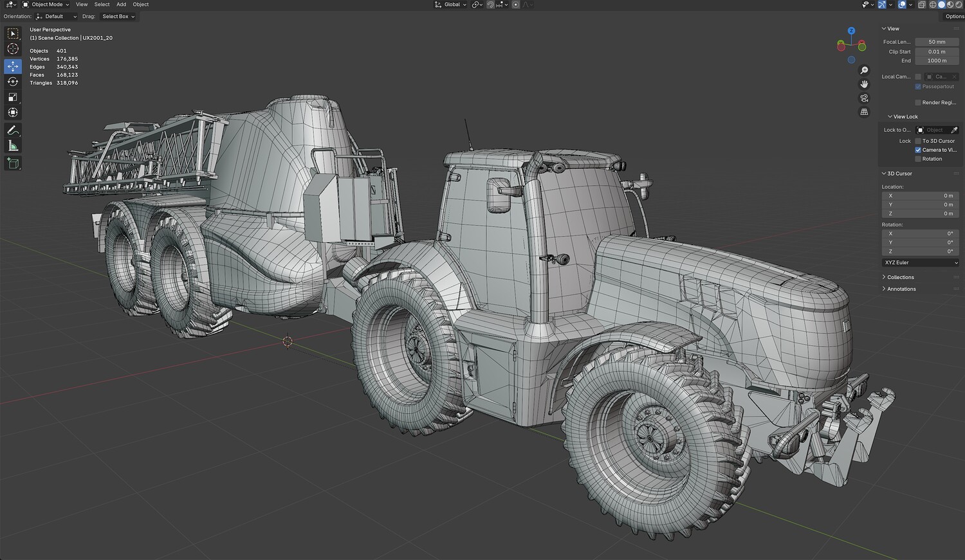Toggle viewport gizmos button
This screenshot has width=965, height=560.
(x=882, y=5)
